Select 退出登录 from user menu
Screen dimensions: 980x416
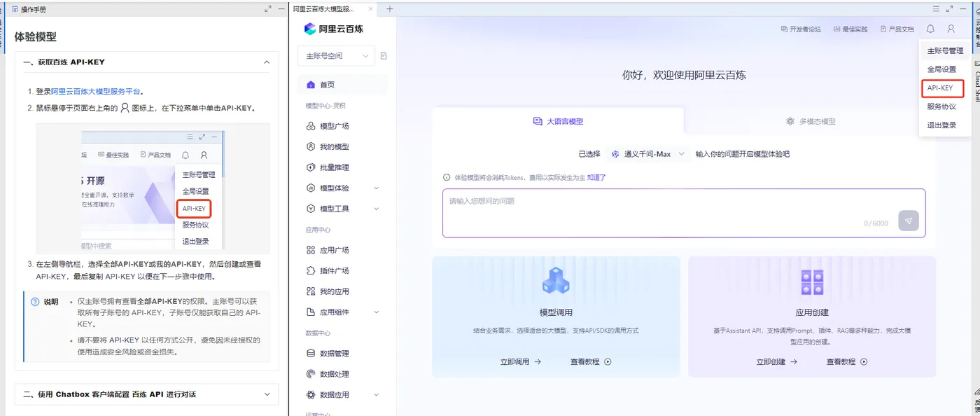[x=941, y=125]
